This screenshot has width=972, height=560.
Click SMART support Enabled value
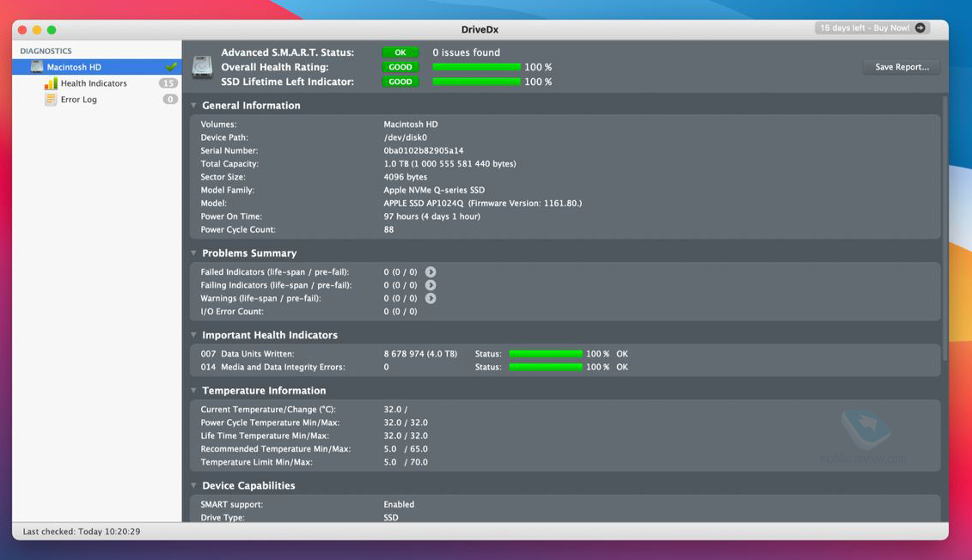pos(399,504)
